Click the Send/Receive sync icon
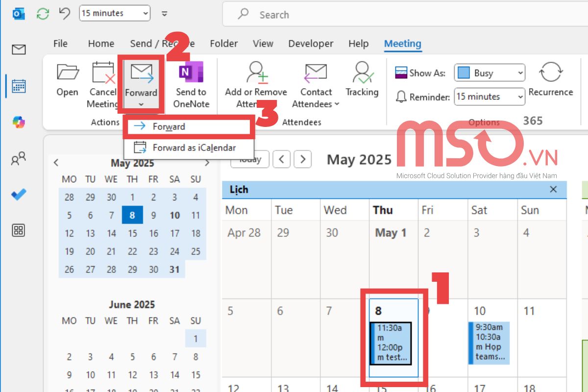The image size is (588, 392). 43,14
